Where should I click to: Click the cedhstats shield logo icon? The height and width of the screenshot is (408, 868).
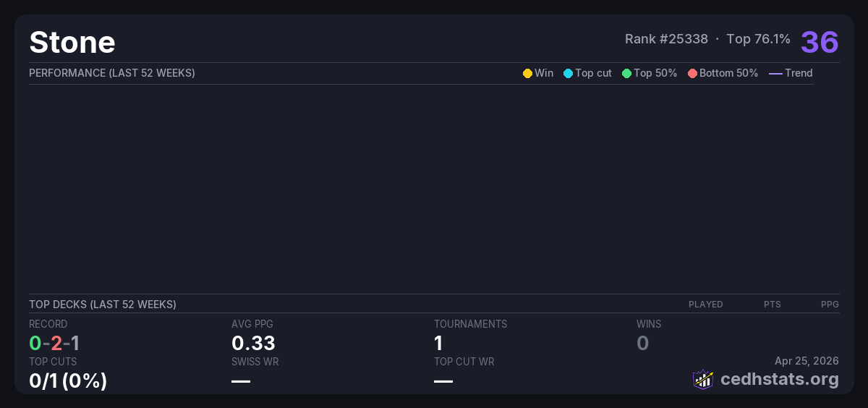[x=703, y=379]
